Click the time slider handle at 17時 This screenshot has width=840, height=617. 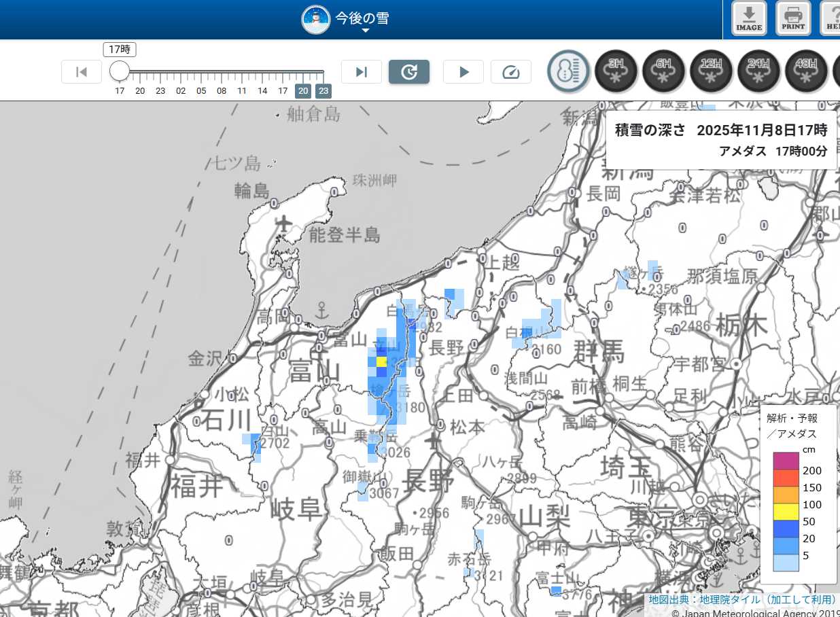click(x=120, y=71)
